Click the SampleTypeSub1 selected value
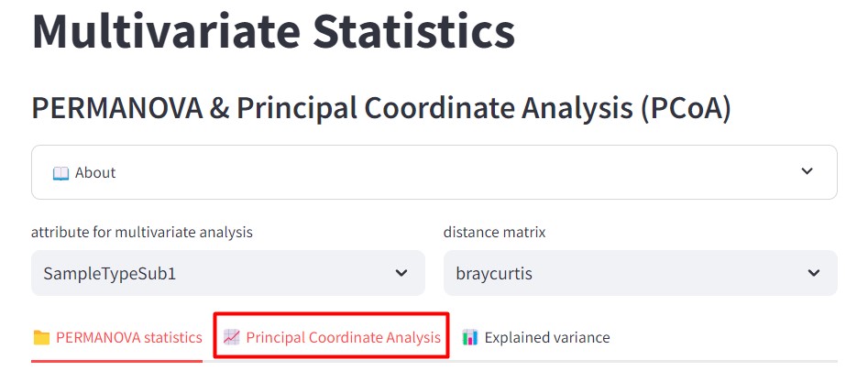Image resolution: width=868 pixels, height=371 pixels. click(x=110, y=273)
